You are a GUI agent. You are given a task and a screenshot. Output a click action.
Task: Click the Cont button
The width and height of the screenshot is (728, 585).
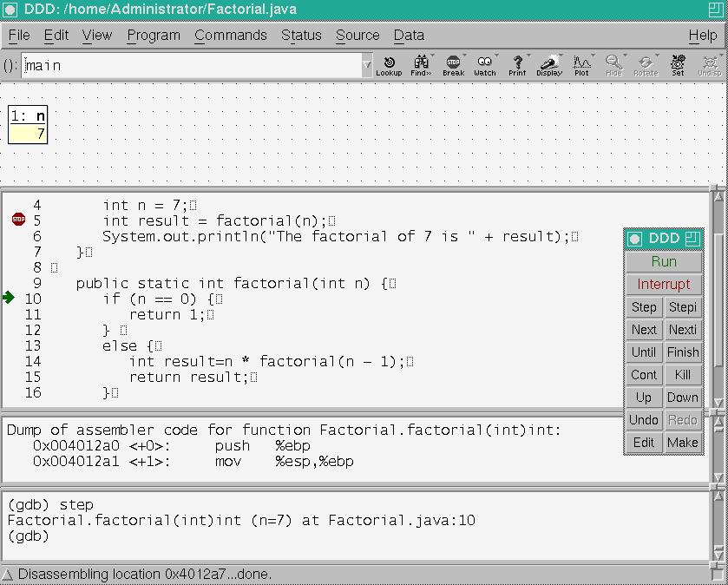644,375
